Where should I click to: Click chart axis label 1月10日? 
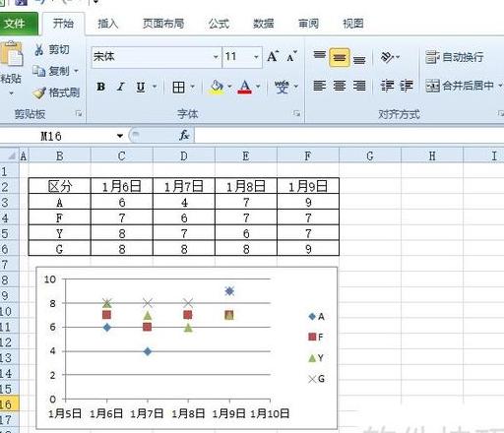pos(270,413)
